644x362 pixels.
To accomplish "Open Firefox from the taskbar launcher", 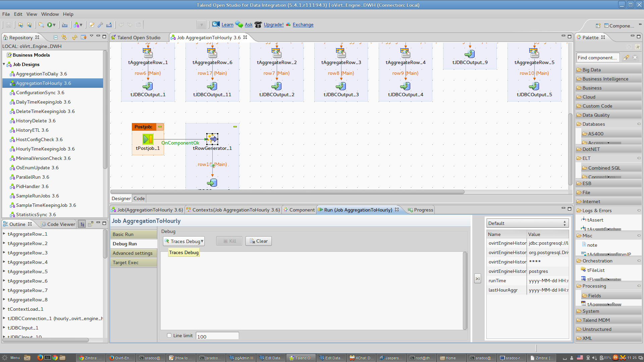I will [40, 358].
